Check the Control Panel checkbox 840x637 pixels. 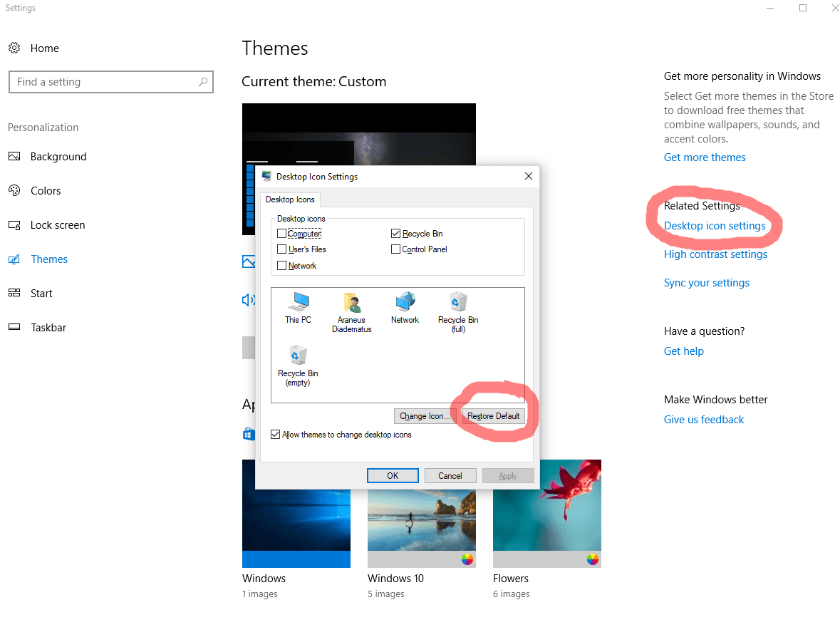tap(396, 249)
